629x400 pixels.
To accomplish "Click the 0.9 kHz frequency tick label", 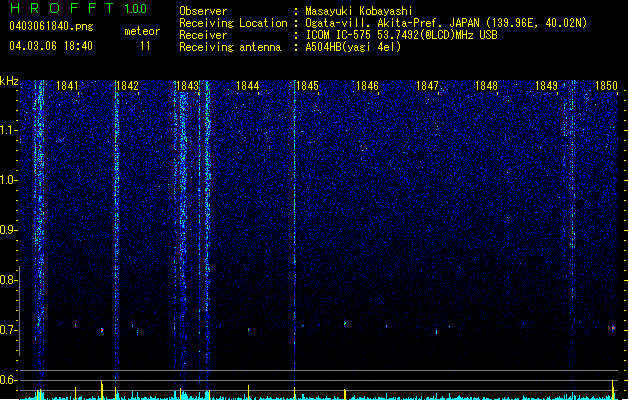I will point(9,230).
